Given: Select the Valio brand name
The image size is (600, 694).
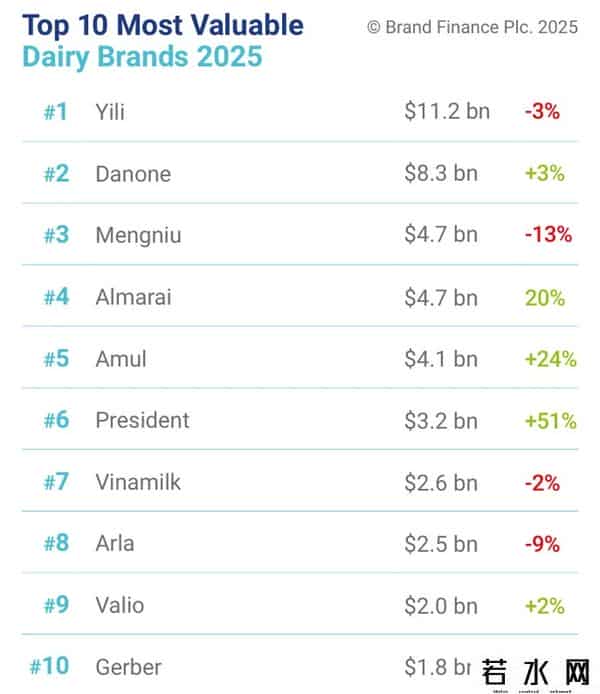Looking at the screenshot, I should point(119,605).
